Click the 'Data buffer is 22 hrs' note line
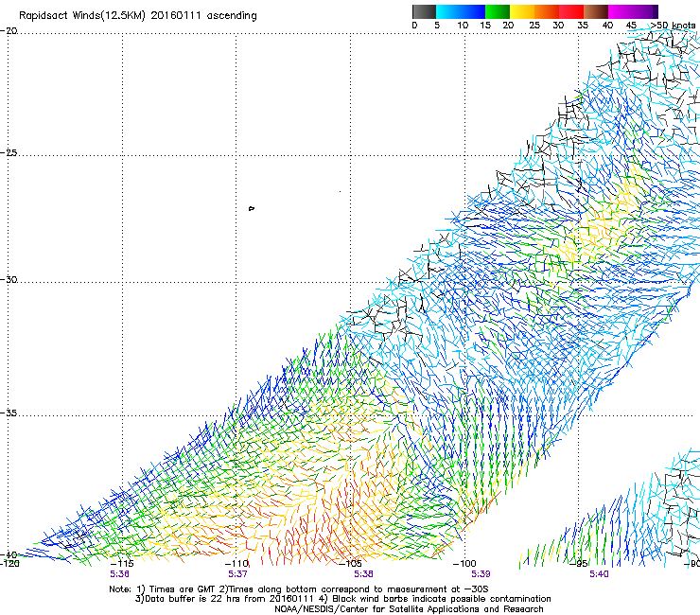 coord(342,599)
